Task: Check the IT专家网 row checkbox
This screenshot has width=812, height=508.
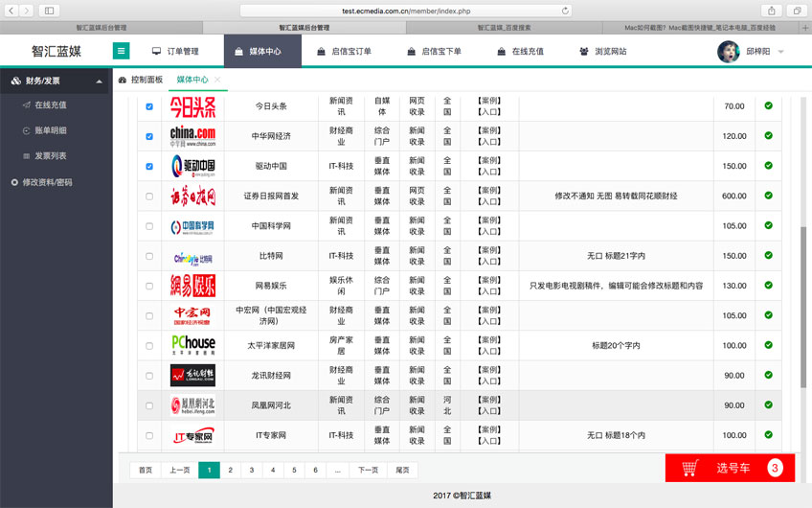Action: pyautogui.click(x=149, y=436)
